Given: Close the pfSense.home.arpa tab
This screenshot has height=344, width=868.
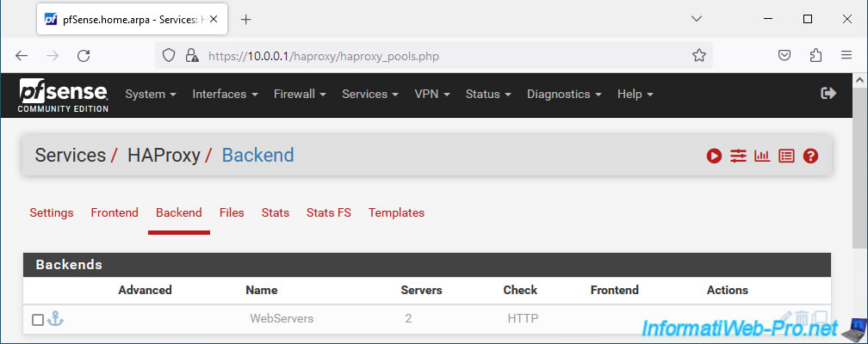Looking at the screenshot, I should pyautogui.click(x=214, y=20).
